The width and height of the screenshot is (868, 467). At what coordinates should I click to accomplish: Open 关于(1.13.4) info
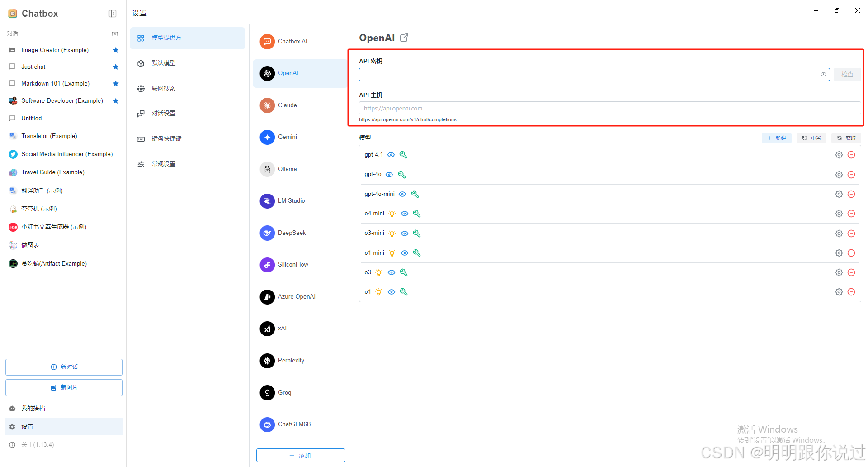coord(64,444)
